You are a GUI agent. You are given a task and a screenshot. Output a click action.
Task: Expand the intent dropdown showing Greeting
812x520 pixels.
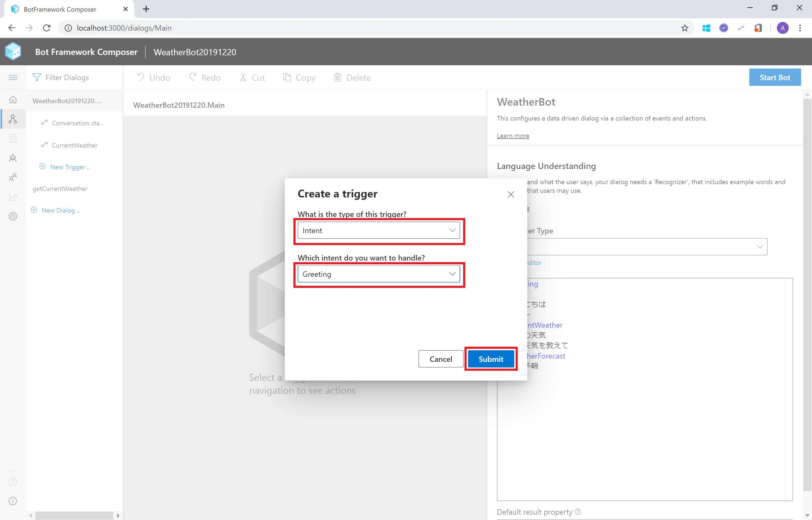coord(379,274)
